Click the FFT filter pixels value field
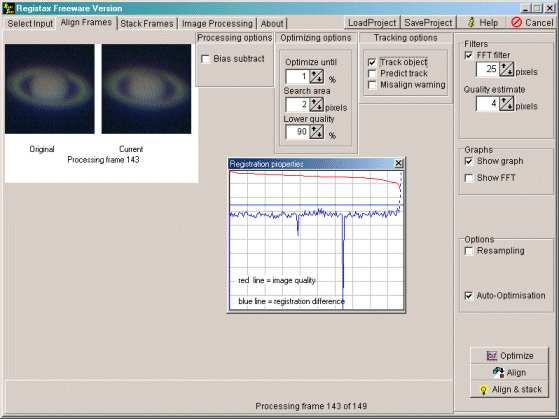The image size is (559, 419). coord(487,69)
